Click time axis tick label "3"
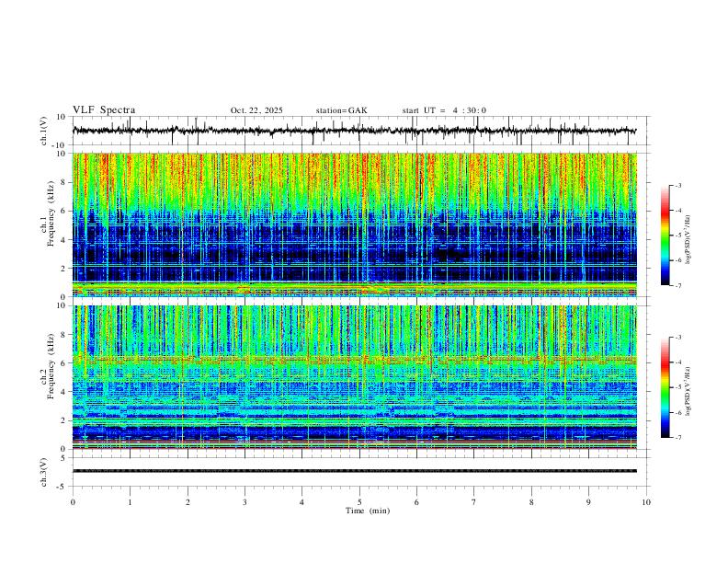Screen dimensions: 728x563 [x=245, y=502]
